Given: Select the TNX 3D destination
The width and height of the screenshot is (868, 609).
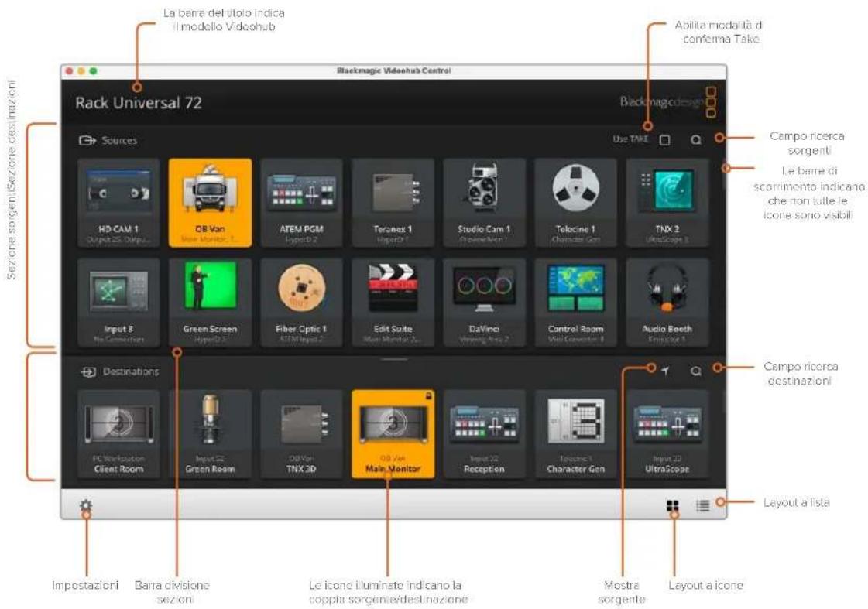Looking at the screenshot, I should (x=301, y=433).
